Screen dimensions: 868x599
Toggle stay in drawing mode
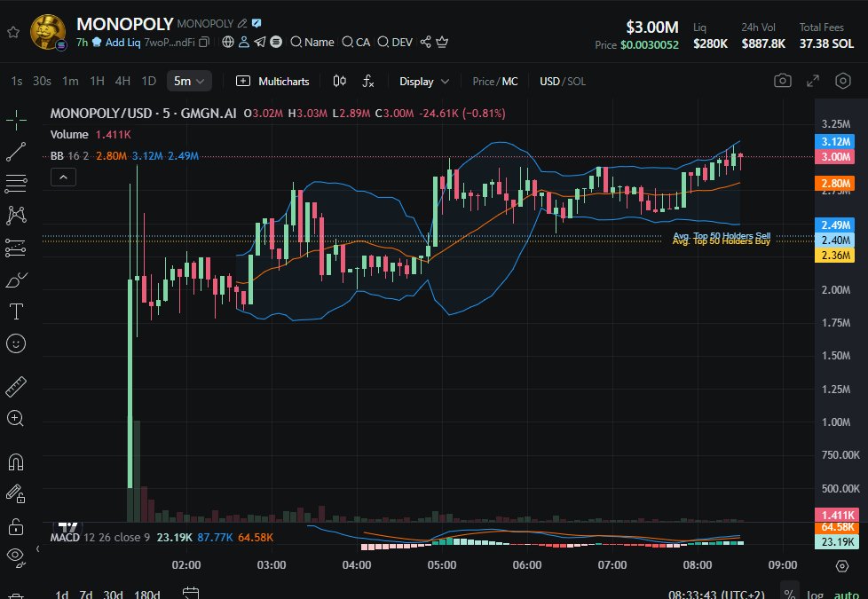tap(16, 493)
